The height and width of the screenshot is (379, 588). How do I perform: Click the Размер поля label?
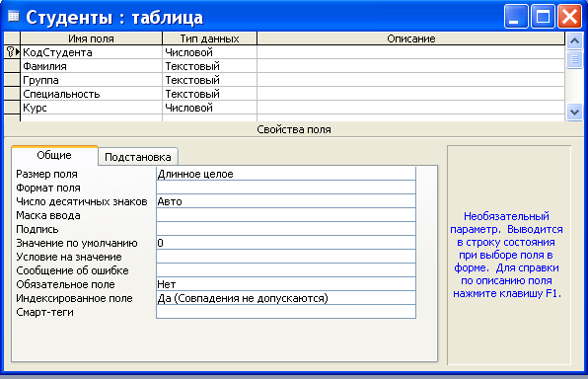click(x=47, y=174)
